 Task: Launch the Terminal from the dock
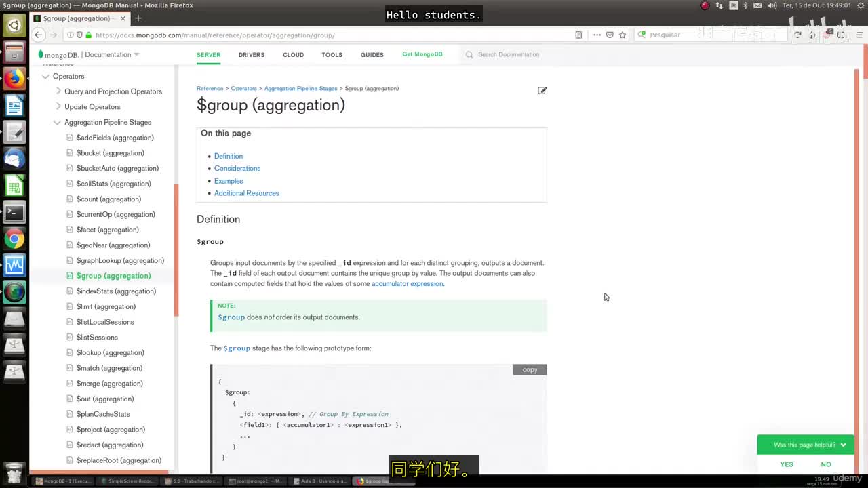[x=14, y=212]
